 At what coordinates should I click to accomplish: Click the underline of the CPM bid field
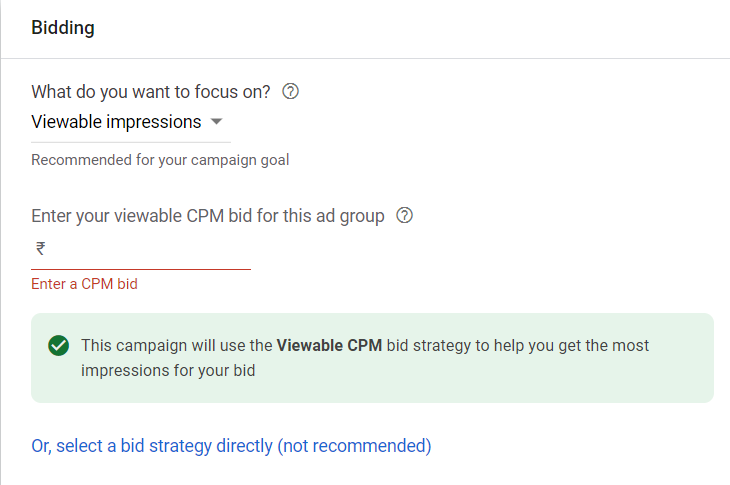(x=141, y=269)
